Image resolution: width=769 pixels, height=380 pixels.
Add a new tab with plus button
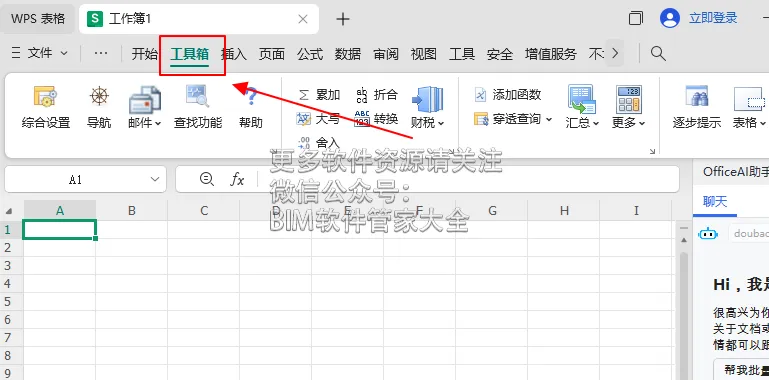click(343, 19)
